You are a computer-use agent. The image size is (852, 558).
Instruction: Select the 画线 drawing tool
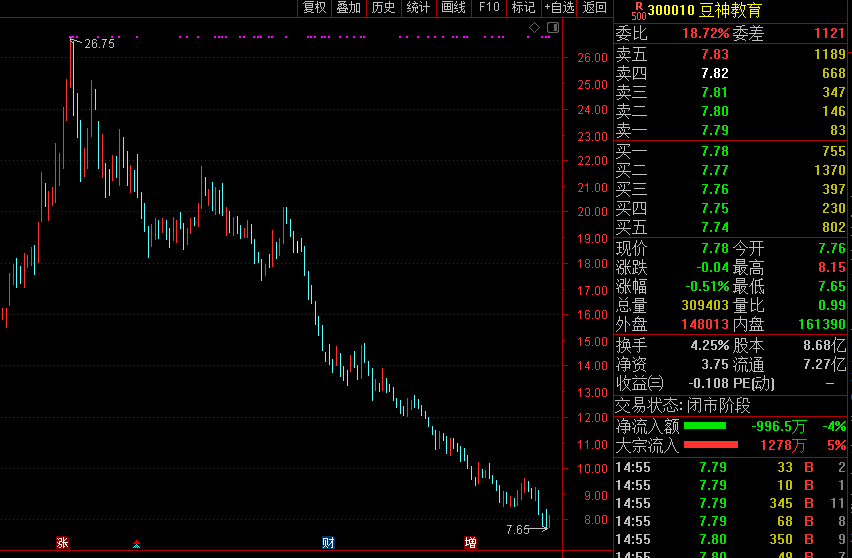point(453,8)
